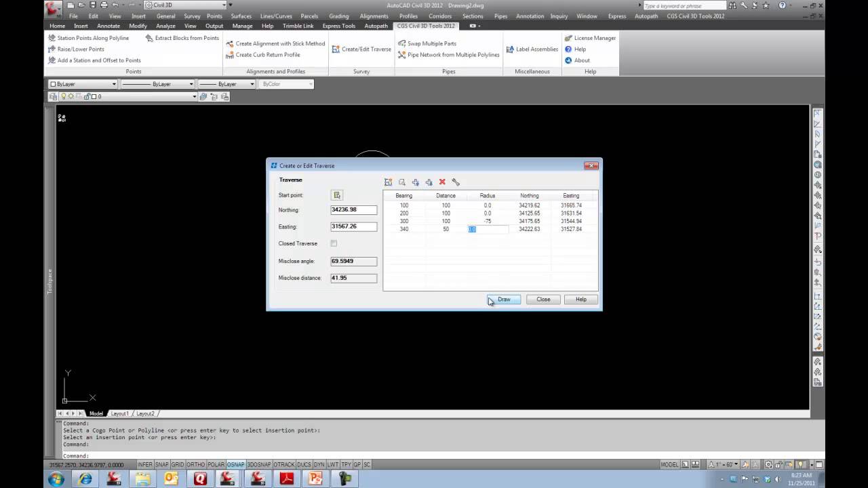This screenshot has height=488, width=868.
Task: Switch to Layout1 tab
Action: [x=119, y=413]
